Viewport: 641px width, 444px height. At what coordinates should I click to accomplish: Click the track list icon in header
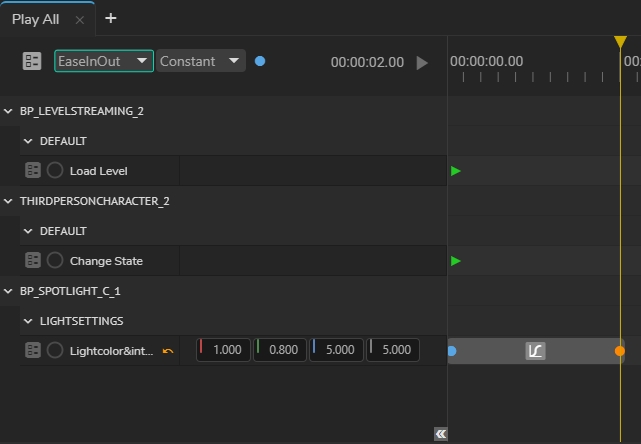[32, 61]
